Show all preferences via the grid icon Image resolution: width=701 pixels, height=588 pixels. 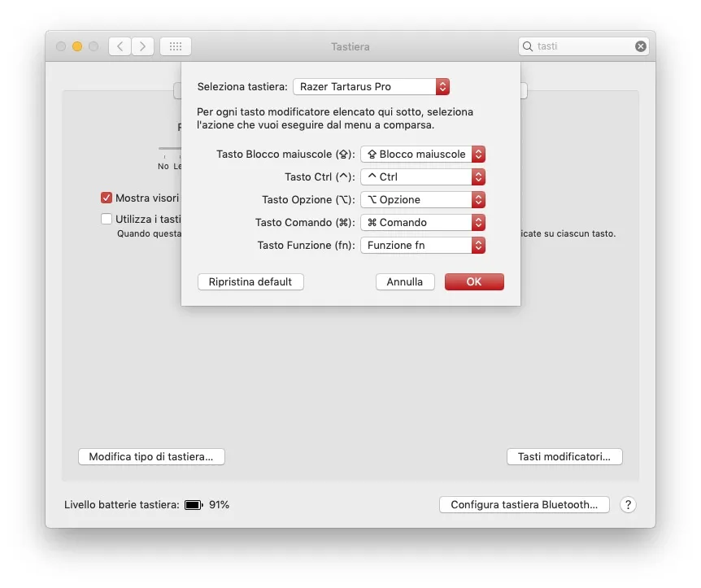pos(176,46)
